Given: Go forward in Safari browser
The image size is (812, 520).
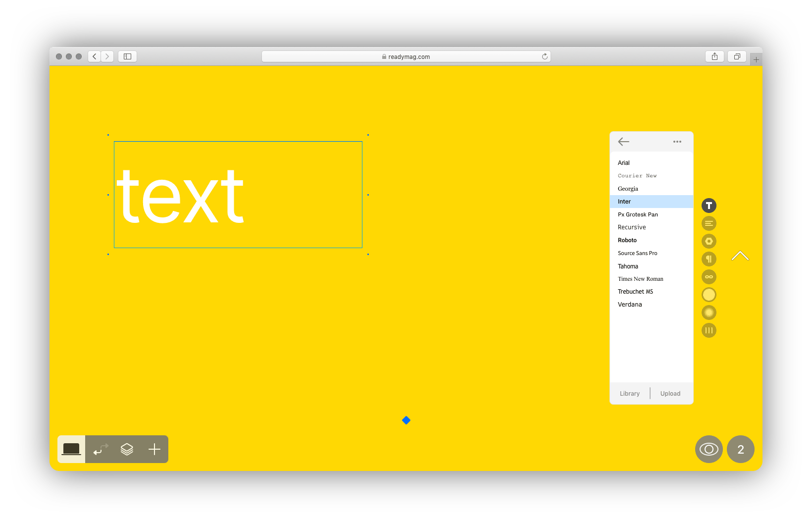Looking at the screenshot, I should click(x=107, y=56).
